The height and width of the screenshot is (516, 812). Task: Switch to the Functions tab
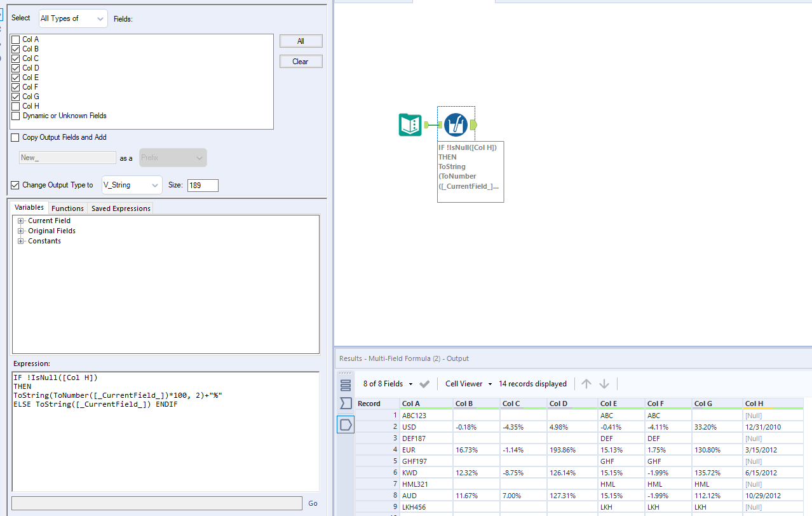(x=67, y=208)
